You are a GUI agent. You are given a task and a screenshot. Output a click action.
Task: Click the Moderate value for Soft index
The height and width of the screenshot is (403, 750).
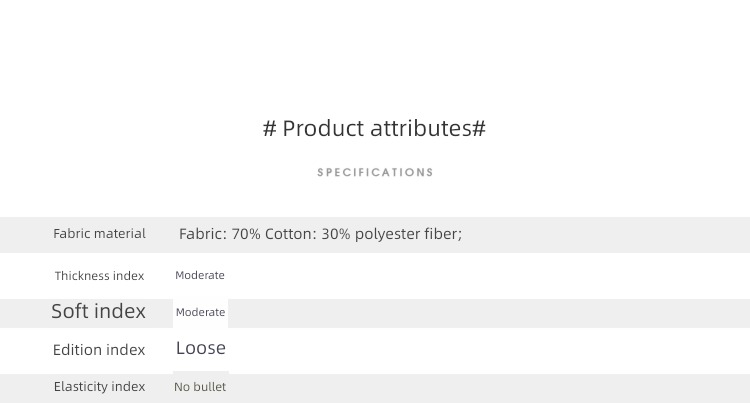coord(200,312)
